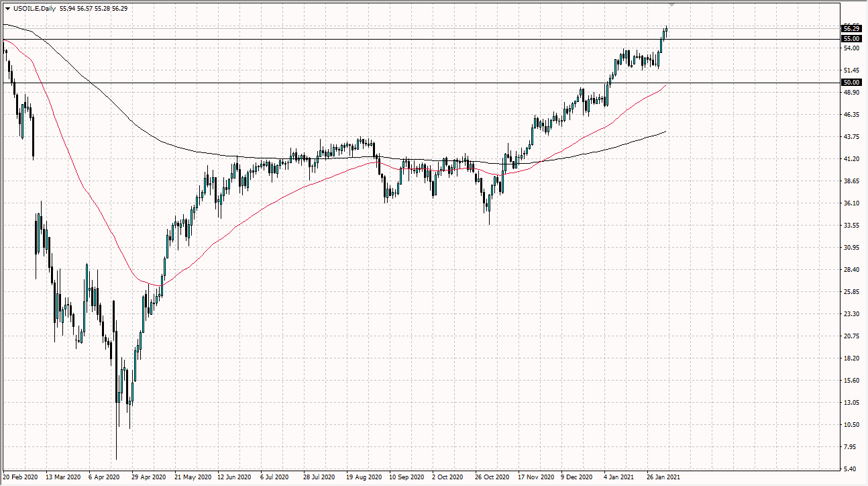Viewport: 868px width, 486px height.
Task: Select the highlighted 56.29 current price tag
Action: coord(851,28)
